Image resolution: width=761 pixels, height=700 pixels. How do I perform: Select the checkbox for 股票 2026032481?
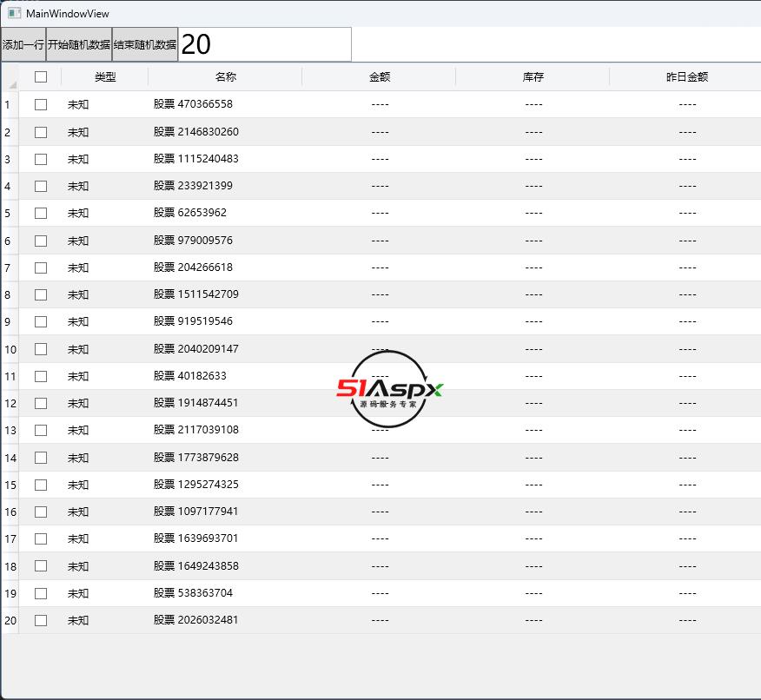pos(41,620)
